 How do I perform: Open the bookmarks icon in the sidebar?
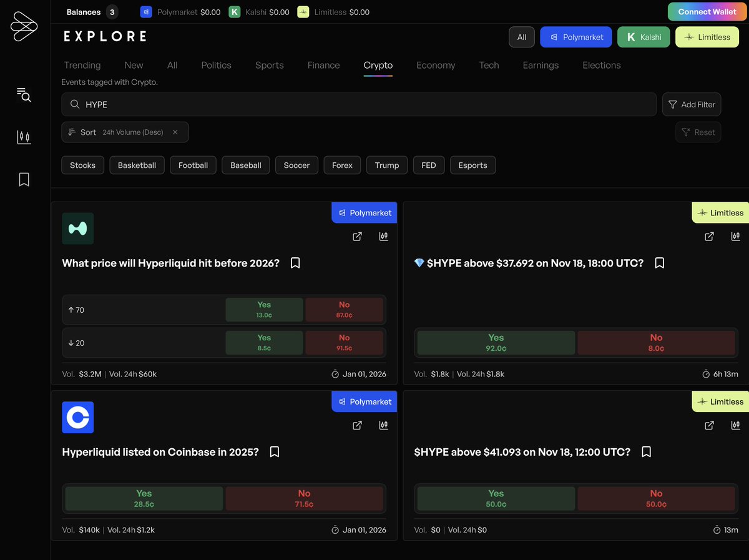click(24, 180)
